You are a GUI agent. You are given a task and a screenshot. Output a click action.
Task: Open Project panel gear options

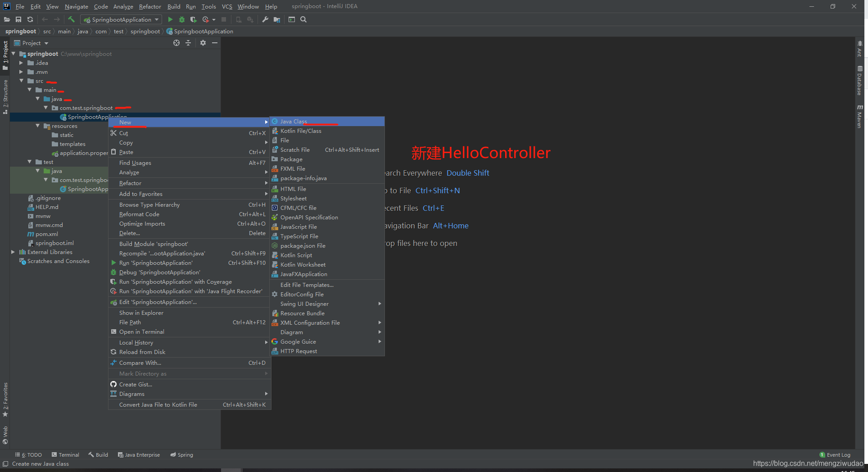(203, 43)
